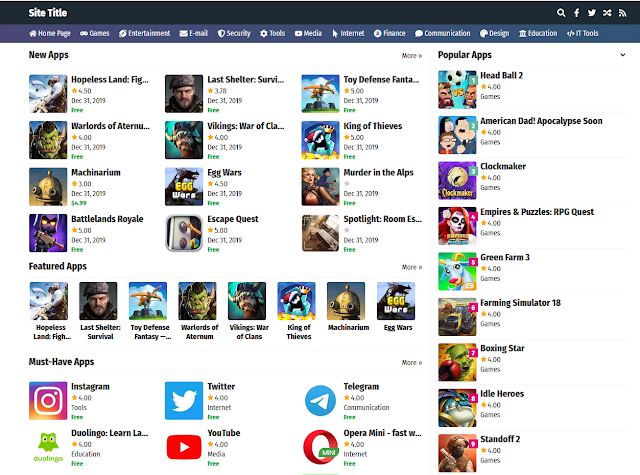Open the Escape Quest icon
The width and height of the screenshot is (640, 475).
[x=184, y=233]
